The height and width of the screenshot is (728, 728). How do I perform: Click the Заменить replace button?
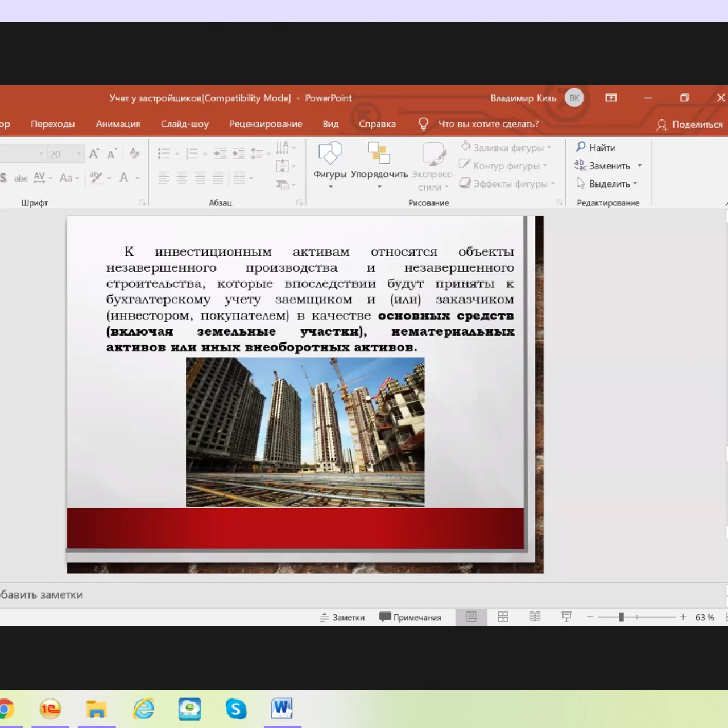[x=602, y=166]
